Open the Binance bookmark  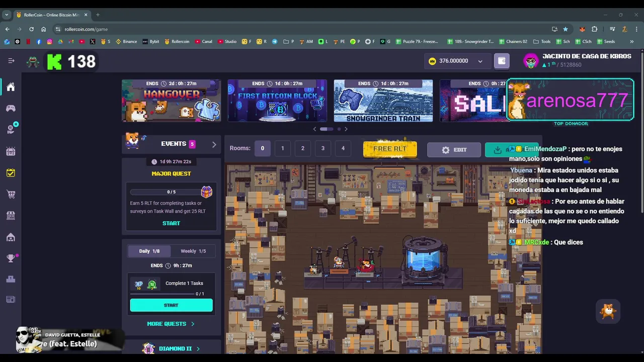coord(126,42)
